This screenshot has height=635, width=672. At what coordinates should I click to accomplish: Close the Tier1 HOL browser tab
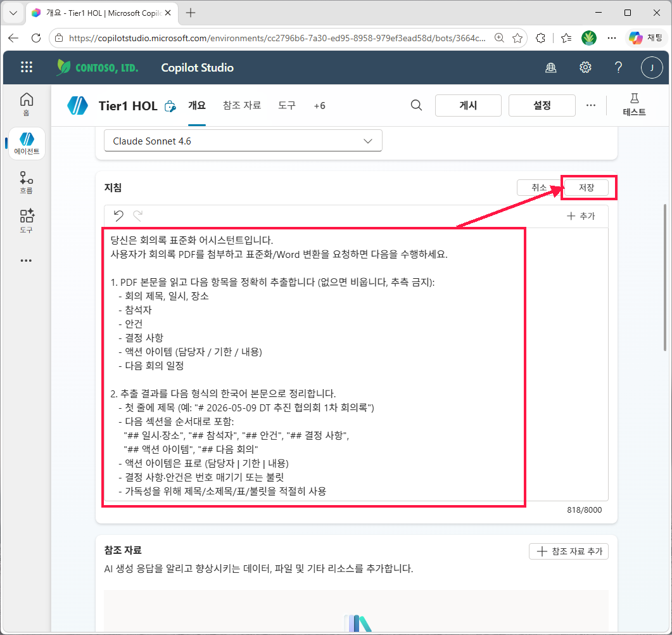coord(168,13)
